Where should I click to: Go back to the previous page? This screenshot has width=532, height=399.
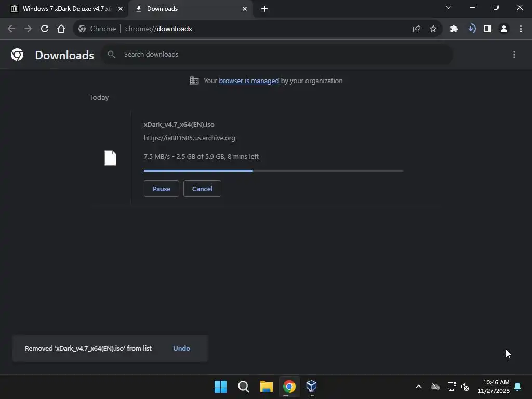(x=11, y=29)
